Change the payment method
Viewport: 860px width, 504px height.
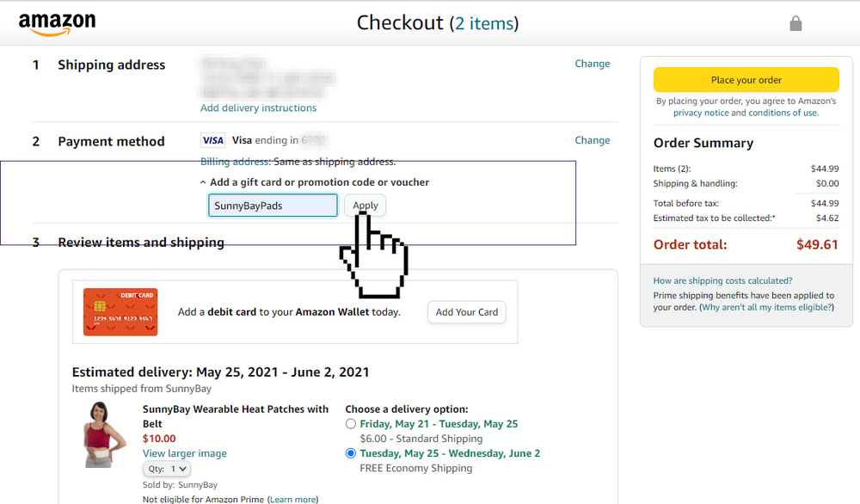pos(592,140)
